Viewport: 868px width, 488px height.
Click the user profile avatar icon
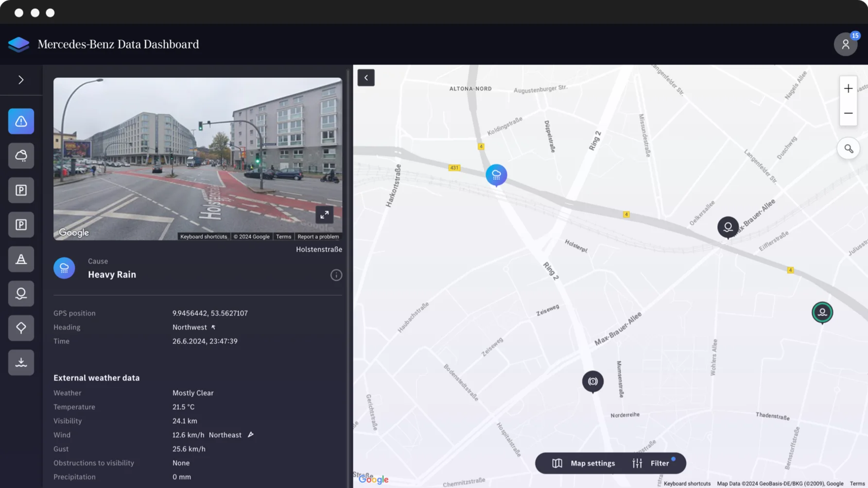click(845, 44)
